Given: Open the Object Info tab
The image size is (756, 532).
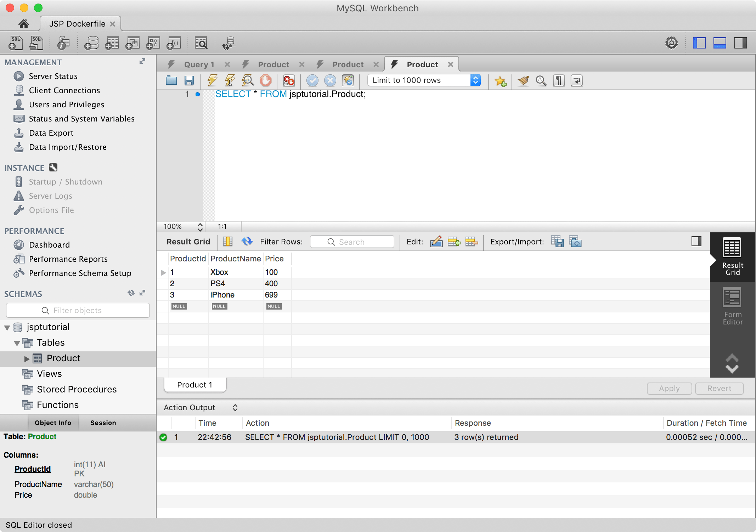Looking at the screenshot, I should tap(53, 423).
